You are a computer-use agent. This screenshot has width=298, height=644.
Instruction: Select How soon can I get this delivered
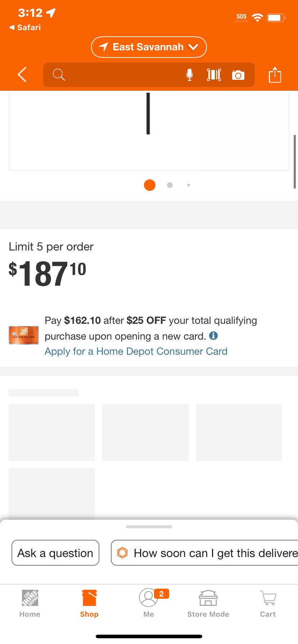point(204,553)
